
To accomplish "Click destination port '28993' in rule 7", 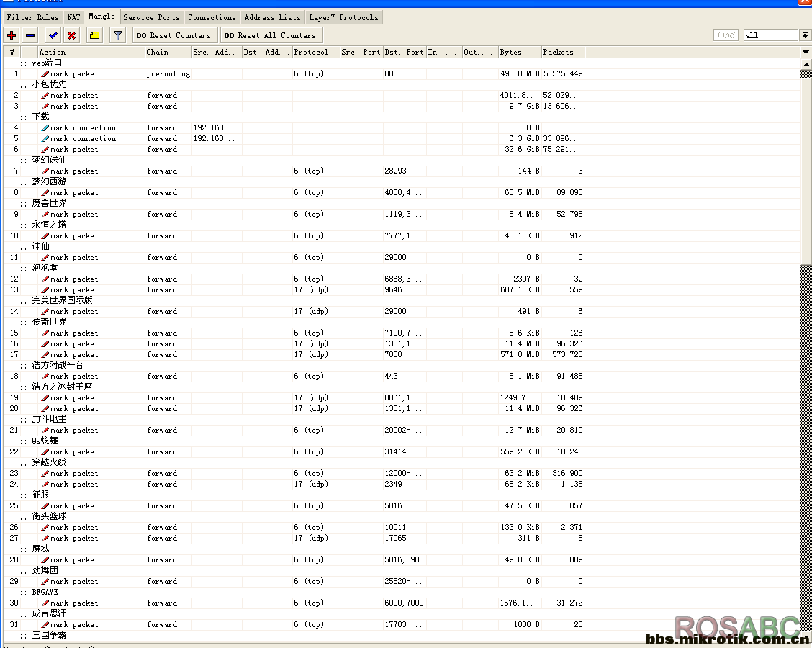I will (395, 171).
